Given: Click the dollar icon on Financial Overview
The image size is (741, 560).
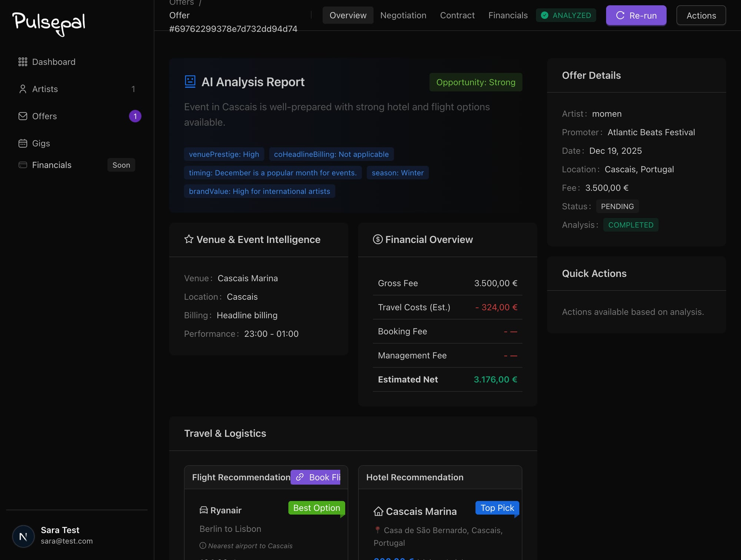Looking at the screenshot, I should pyautogui.click(x=377, y=239).
